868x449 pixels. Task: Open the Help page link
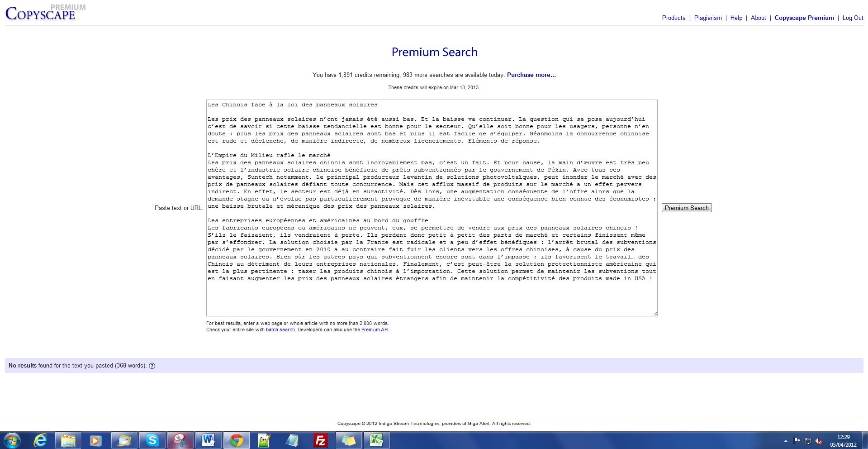pyautogui.click(x=736, y=18)
